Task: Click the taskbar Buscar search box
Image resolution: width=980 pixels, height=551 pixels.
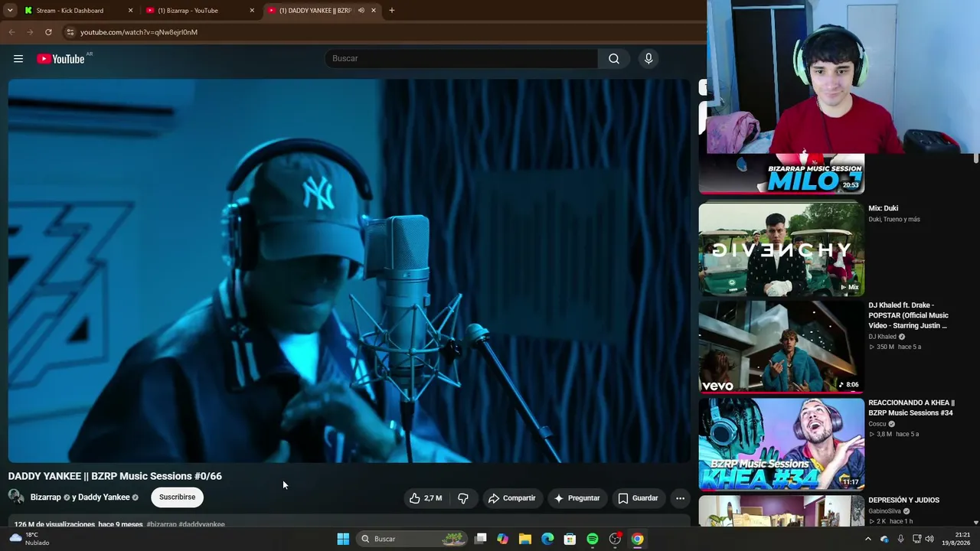Action: tap(412, 539)
